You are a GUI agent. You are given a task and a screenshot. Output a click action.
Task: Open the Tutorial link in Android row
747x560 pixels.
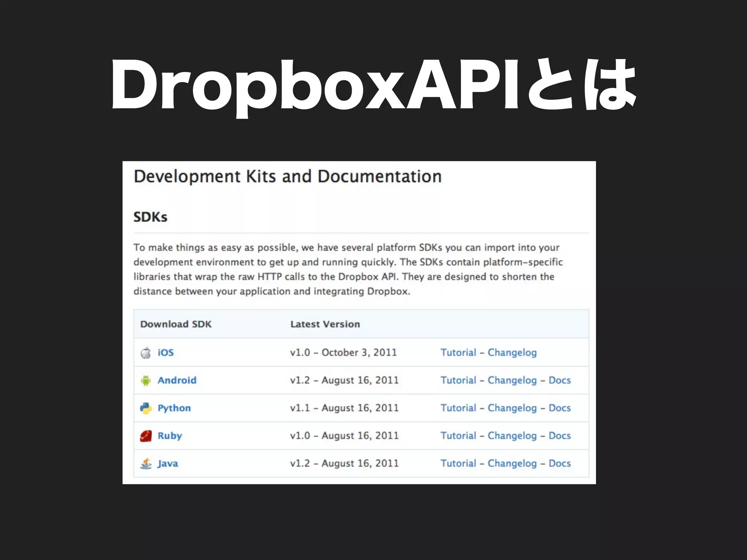pyautogui.click(x=458, y=380)
